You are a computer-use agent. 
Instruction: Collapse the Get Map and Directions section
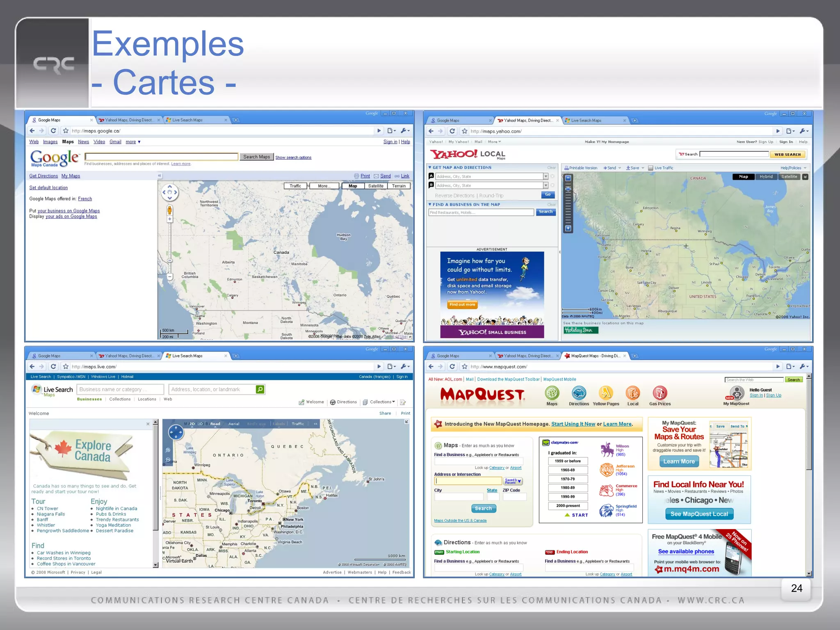(x=430, y=167)
